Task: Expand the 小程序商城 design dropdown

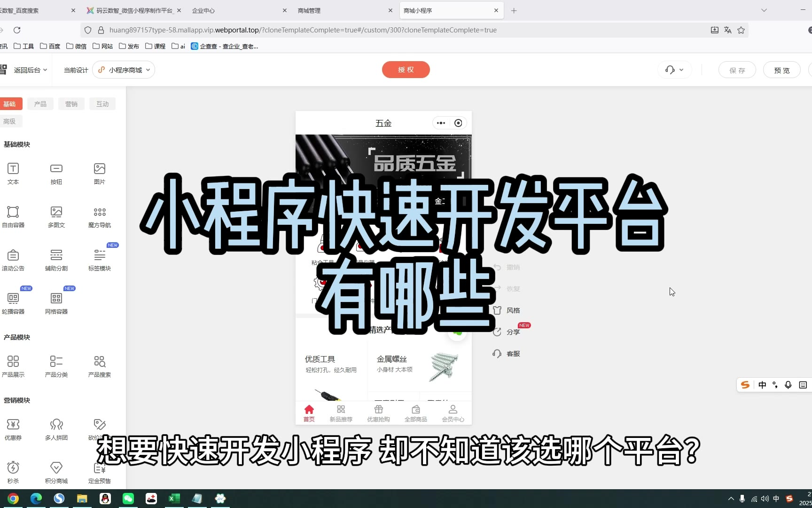Action: tap(124, 70)
